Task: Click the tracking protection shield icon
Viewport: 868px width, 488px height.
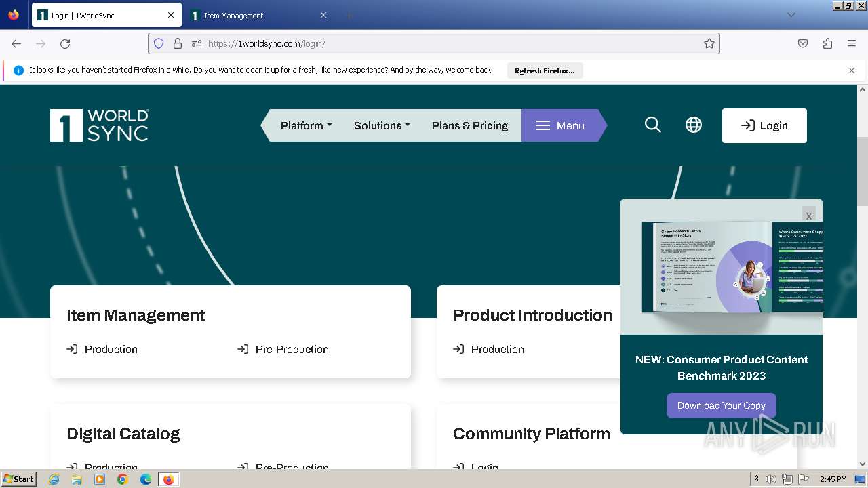Action: (159, 43)
